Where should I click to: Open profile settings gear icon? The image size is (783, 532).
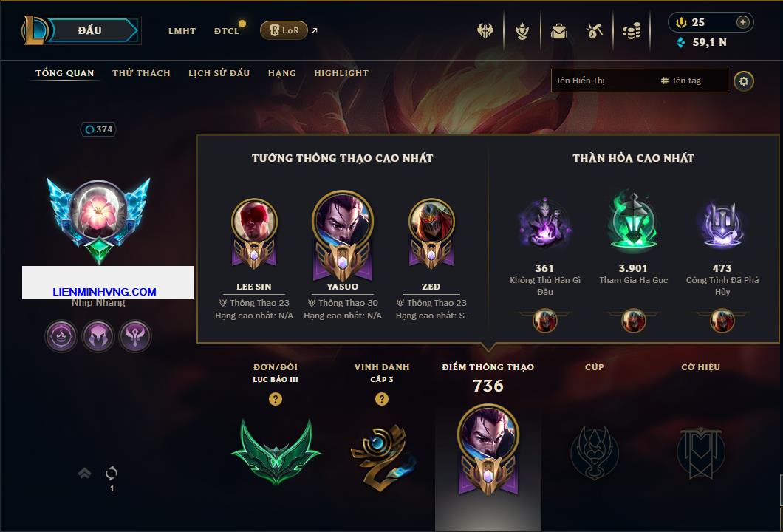coord(744,81)
